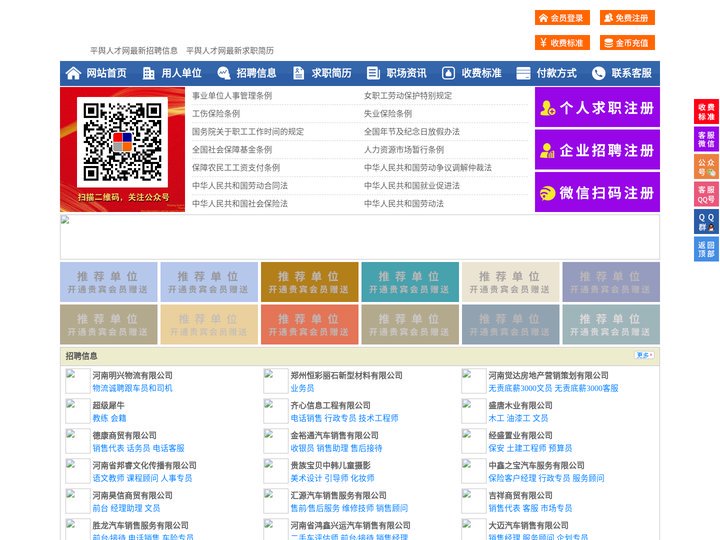Viewport: 720px width, 540px height.
Task: Click floating sidebar 客服微信 button
Action: tap(706, 139)
